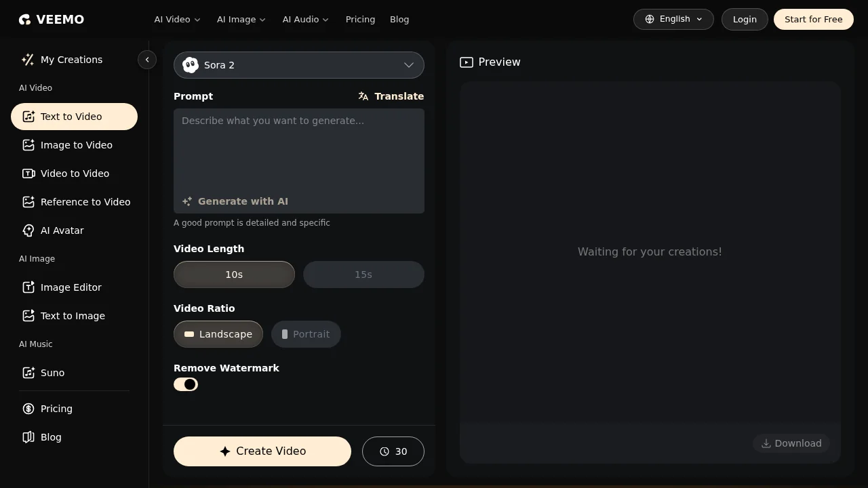
Task: Toggle the Remove Watermark switch
Action: (186, 384)
